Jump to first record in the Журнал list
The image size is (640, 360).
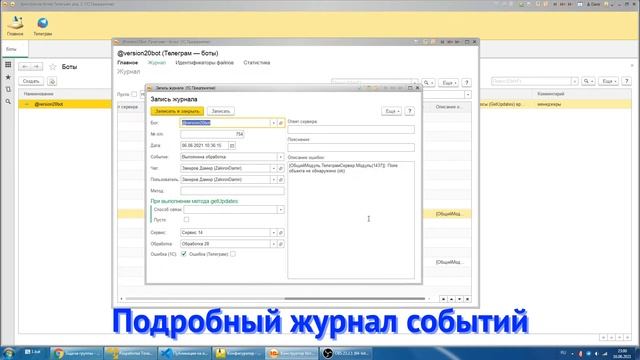point(443,299)
